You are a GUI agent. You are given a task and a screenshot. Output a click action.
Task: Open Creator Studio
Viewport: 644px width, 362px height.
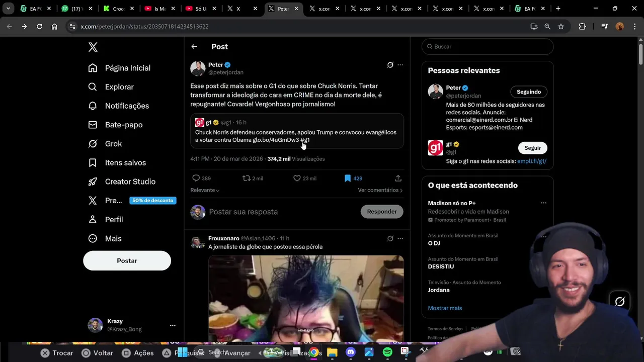122,182
